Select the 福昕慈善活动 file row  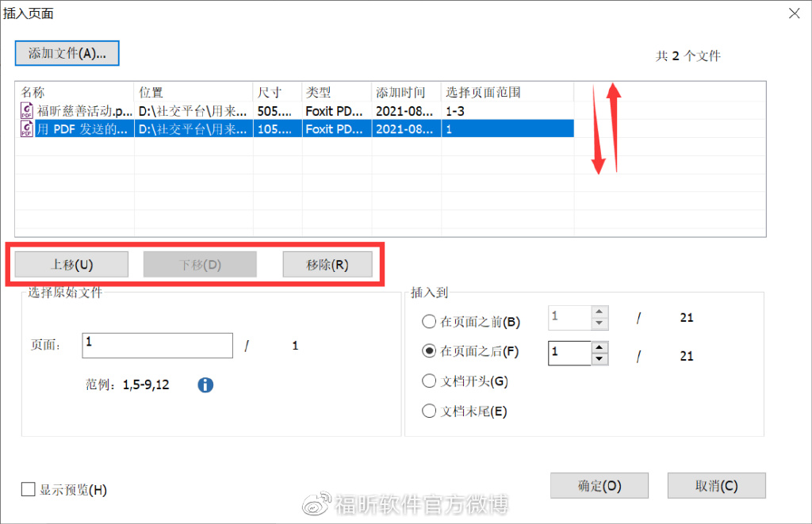click(x=238, y=111)
